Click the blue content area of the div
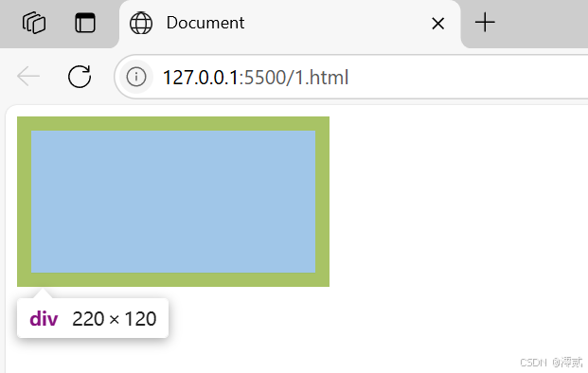 click(x=173, y=202)
